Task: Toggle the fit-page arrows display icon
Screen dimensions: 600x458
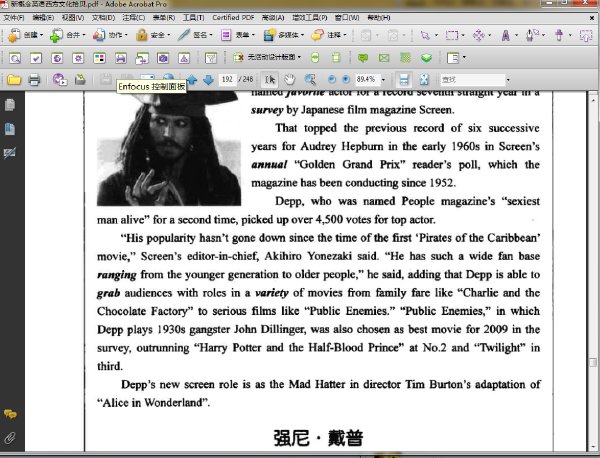Action: 424,80
